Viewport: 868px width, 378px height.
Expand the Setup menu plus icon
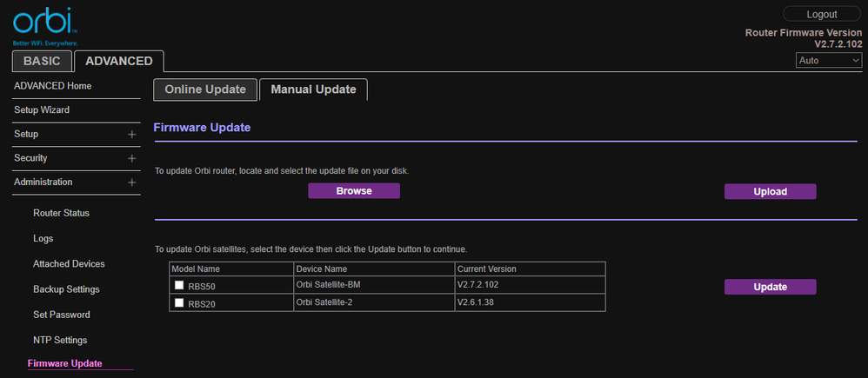(131, 135)
